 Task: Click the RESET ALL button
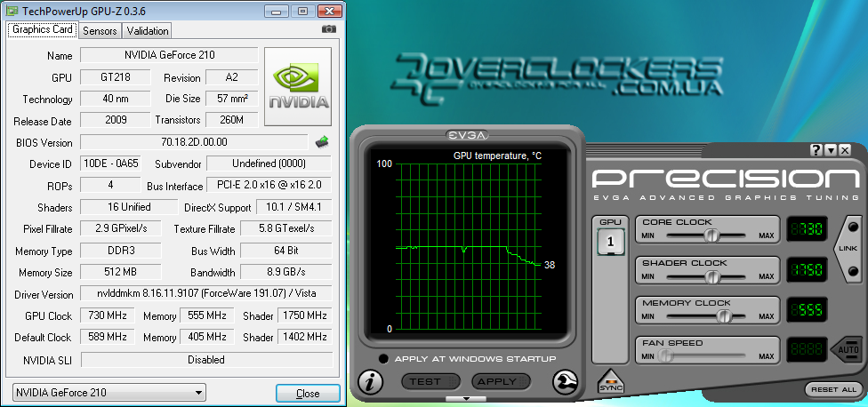tap(833, 389)
